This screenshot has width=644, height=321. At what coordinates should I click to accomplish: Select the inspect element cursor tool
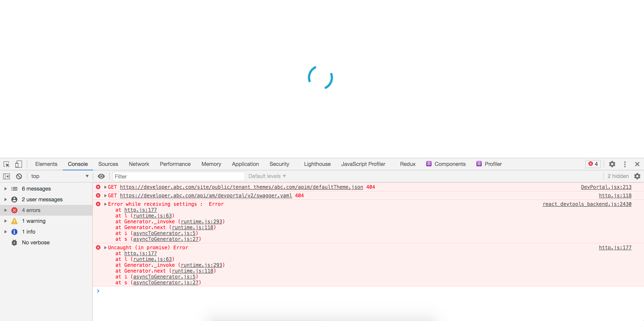6,164
